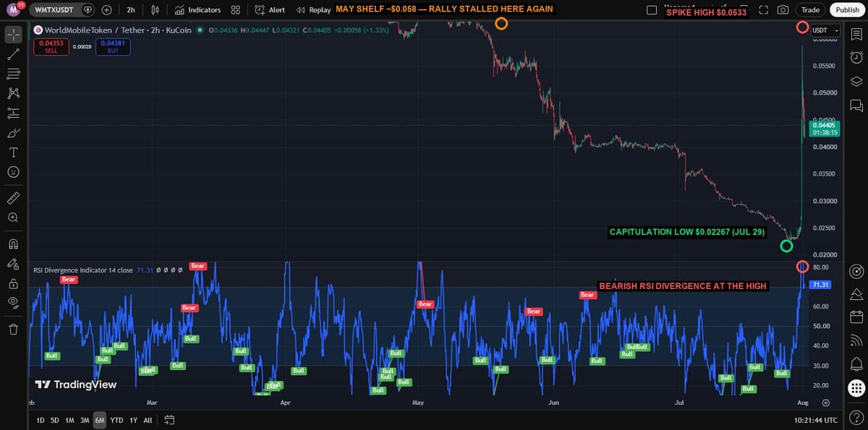868x430 pixels.
Task: Open the notifications bell panel
Action: (856, 363)
